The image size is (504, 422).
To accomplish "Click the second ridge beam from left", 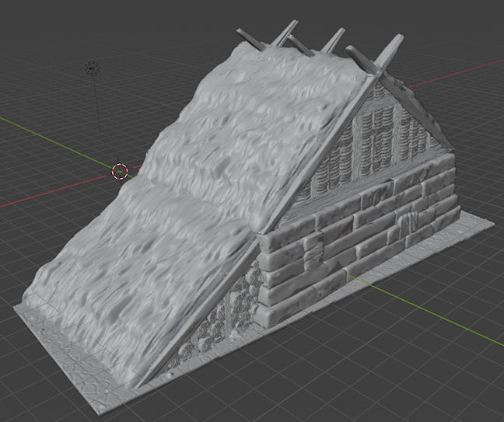I will click(x=288, y=31).
